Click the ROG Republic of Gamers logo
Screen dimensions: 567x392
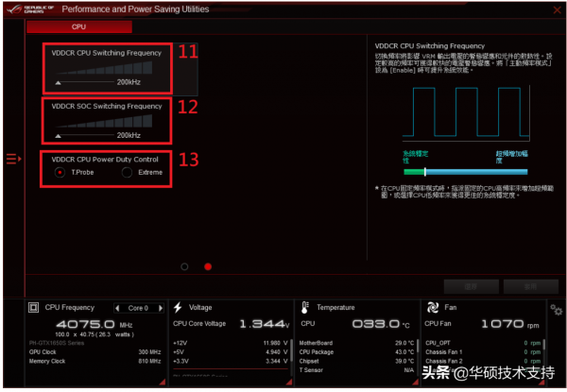click(30, 9)
